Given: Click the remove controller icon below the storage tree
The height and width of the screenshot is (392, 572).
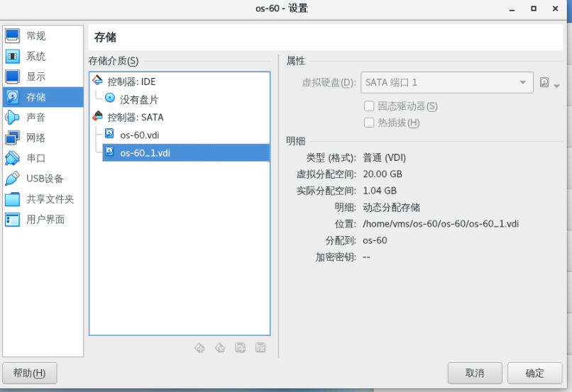Looking at the screenshot, I should pyautogui.click(x=220, y=347).
